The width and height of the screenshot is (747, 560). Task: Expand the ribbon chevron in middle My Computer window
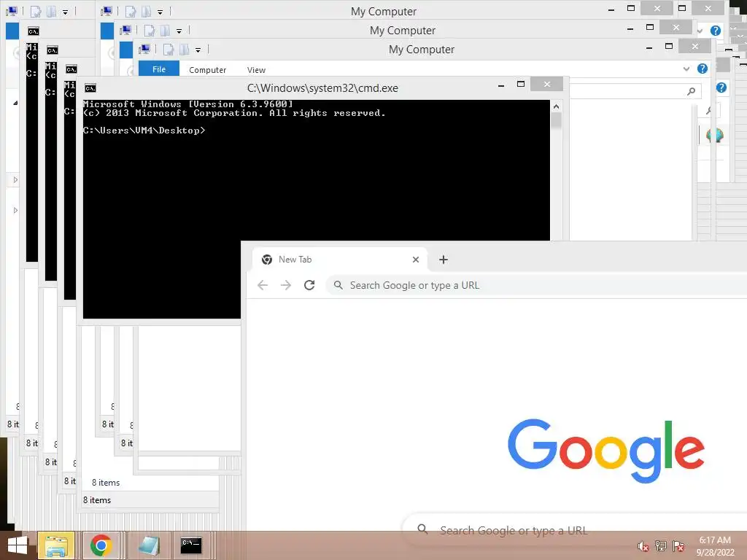click(700, 31)
